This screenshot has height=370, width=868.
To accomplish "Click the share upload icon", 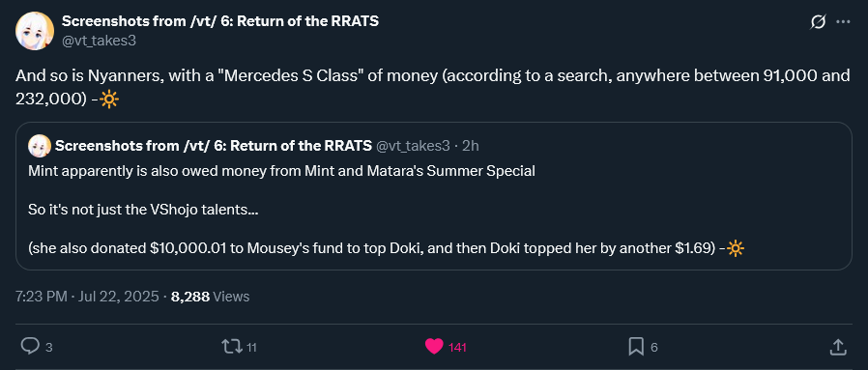I will 838,347.
